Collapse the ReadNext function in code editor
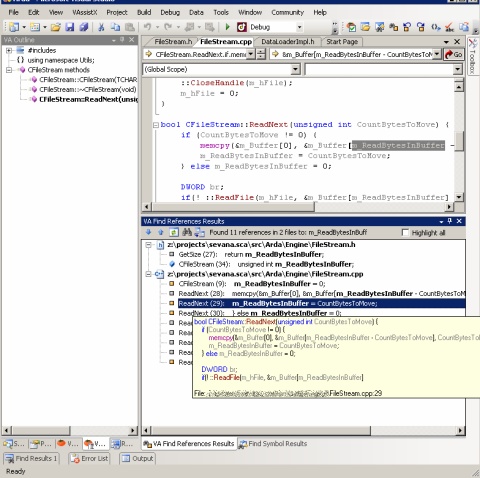The height and width of the screenshot is (478, 480). tap(156, 125)
